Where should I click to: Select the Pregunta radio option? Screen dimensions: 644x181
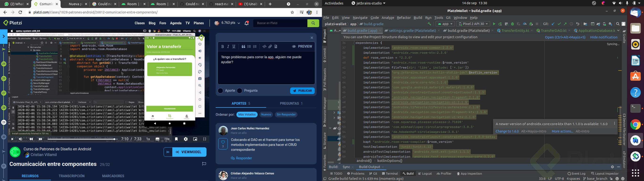coord(239,91)
